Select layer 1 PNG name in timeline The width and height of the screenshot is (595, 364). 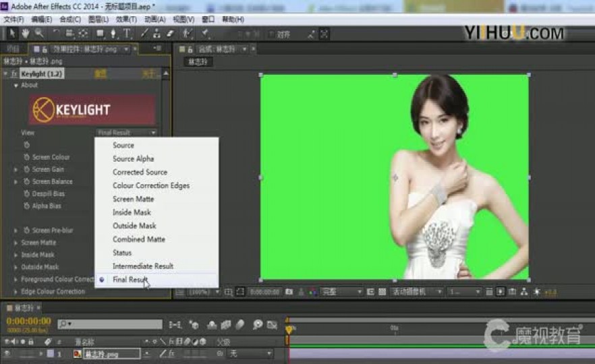tap(111, 354)
